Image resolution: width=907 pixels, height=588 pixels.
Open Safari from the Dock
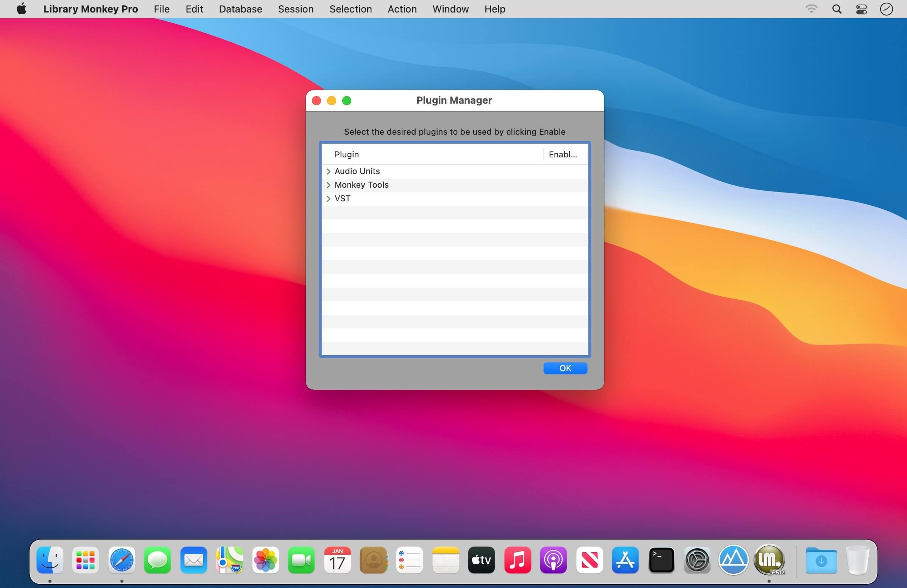[x=122, y=560]
